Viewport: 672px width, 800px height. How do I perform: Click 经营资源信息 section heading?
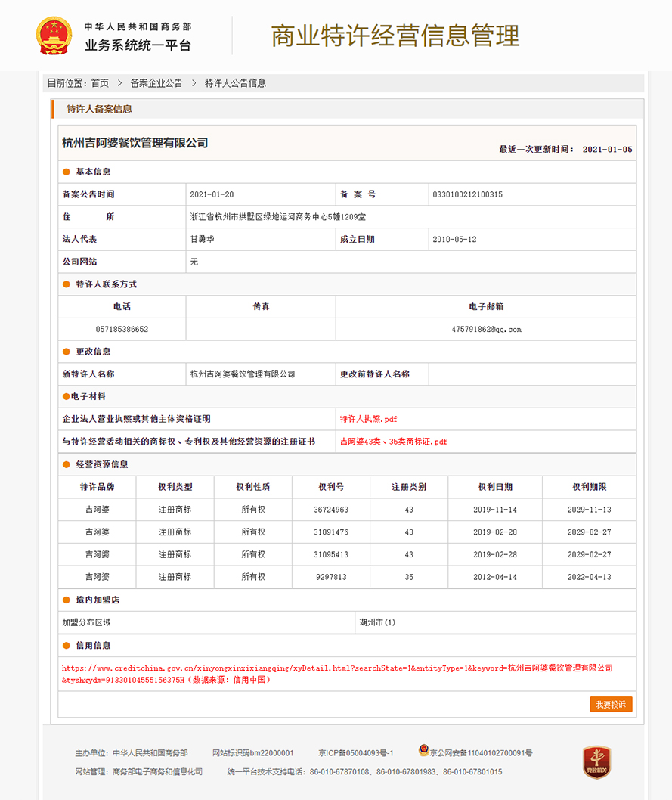pyautogui.click(x=102, y=464)
